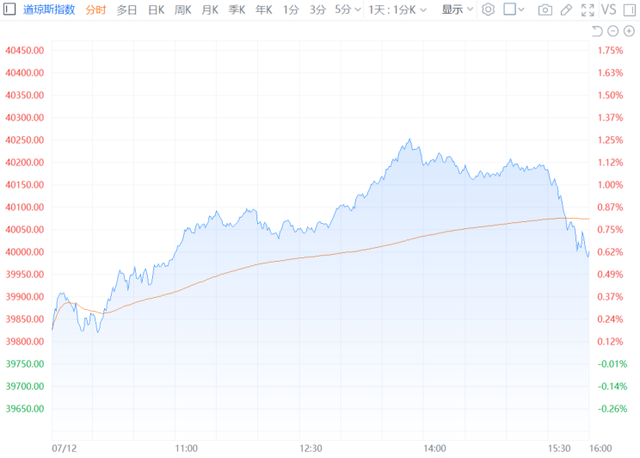Select the pencil drawing tool
The width and height of the screenshot is (640, 458).
567,10
